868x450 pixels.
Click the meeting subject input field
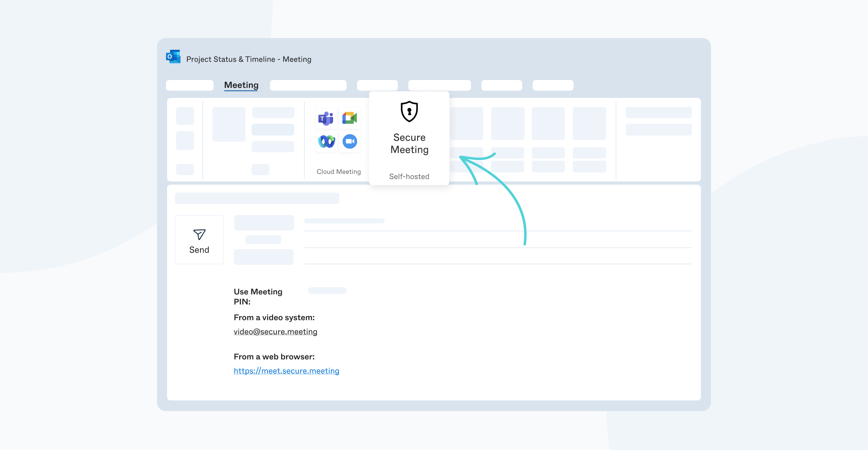pyautogui.click(x=257, y=198)
